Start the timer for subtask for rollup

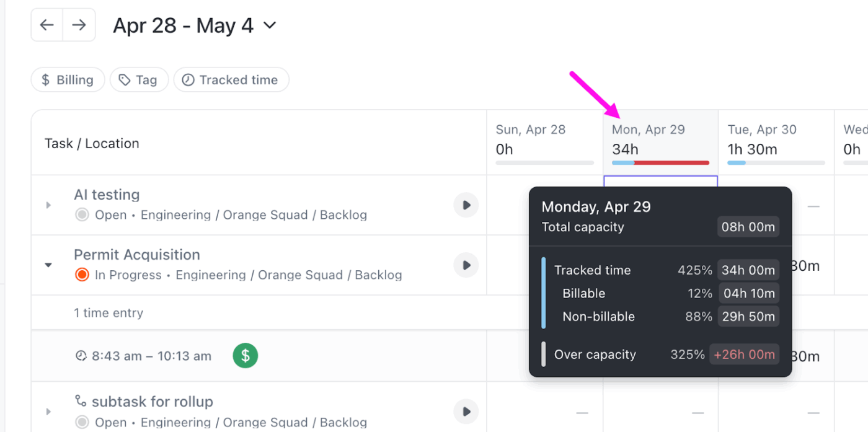(466, 411)
